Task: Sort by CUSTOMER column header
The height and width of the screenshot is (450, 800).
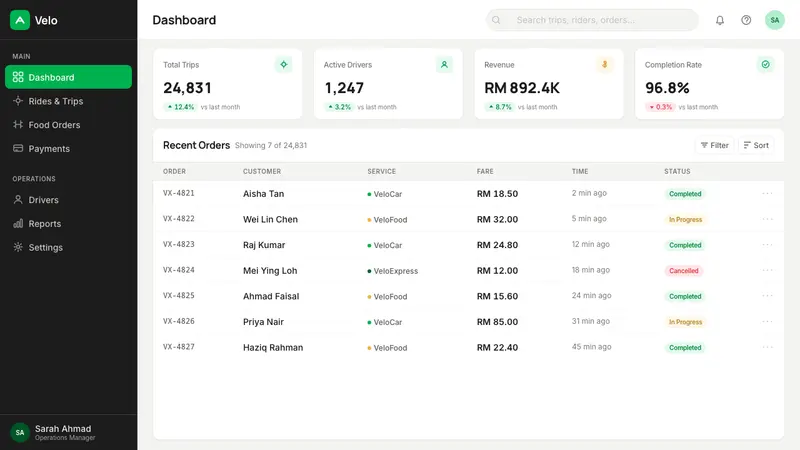Action: point(262,171)
